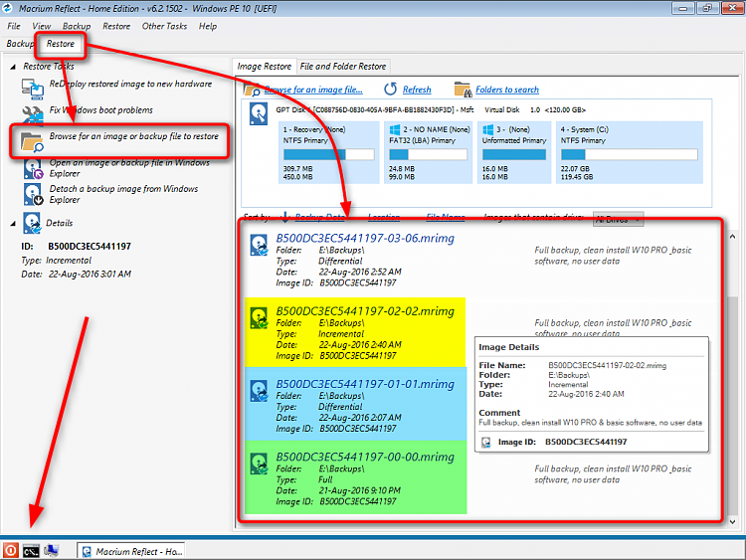Screen dimensions: 746x560
Task: Click B500DC3EC5441197-02-02.mrimg file name
Action: [365, 311]
